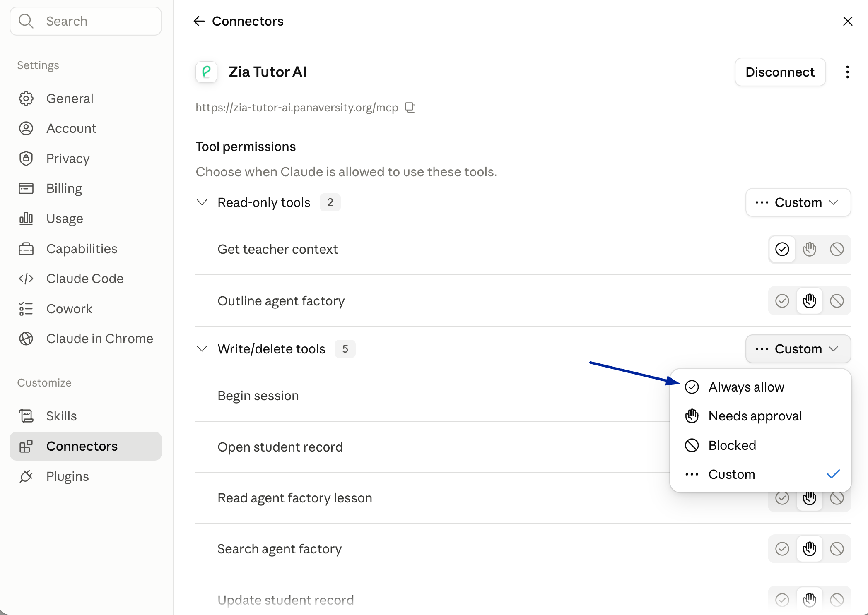Image resolution: width=868 pixels, height=615 pixels.
Task: Set Outline agent factory to always allow
Action: (782, 301)
